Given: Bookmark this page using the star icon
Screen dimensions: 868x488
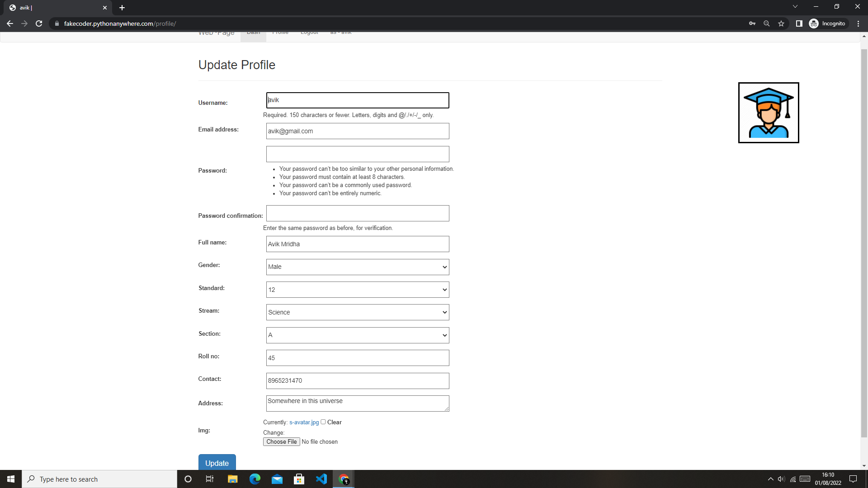Looking at the screenshot, I should click(x=781, y=23).
